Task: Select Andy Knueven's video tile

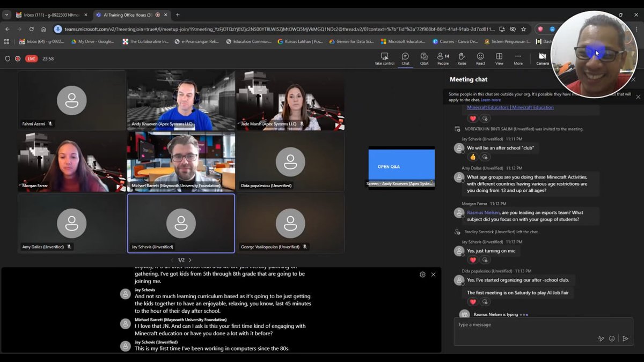Action: (181, 100)
